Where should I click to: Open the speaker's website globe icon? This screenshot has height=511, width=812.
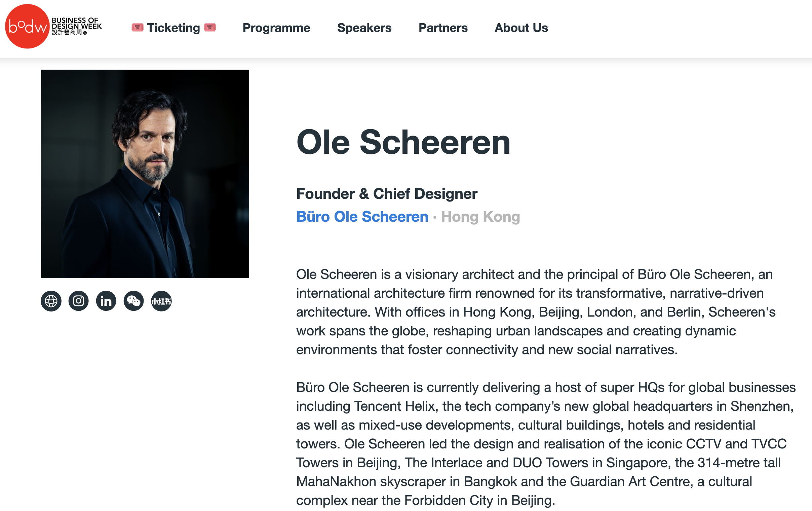point(51,301)
